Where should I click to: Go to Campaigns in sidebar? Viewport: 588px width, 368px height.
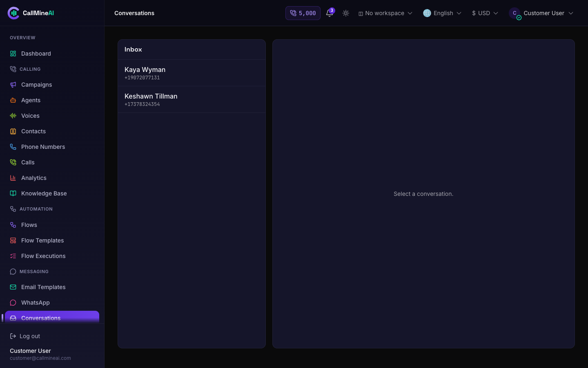pos(52,85)
